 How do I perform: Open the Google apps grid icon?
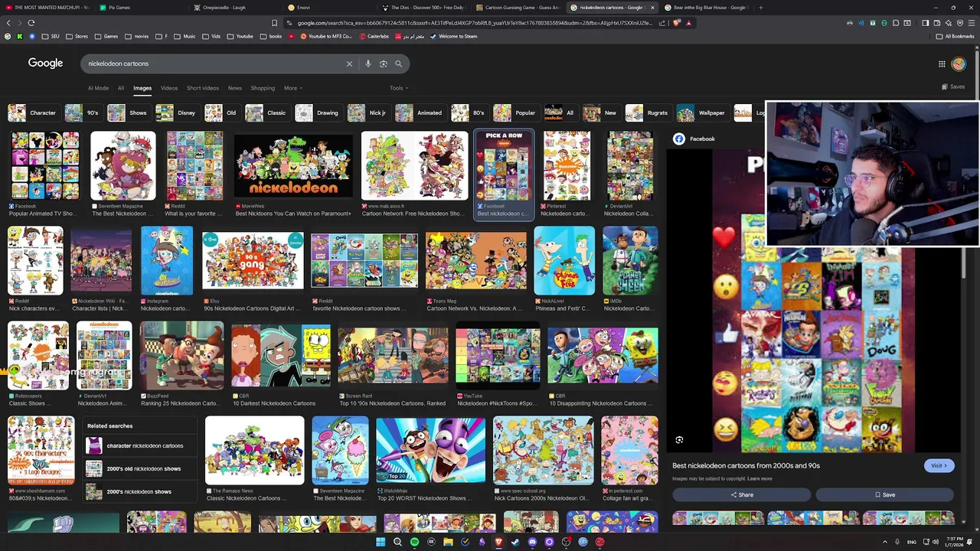(x=942, y=64)
